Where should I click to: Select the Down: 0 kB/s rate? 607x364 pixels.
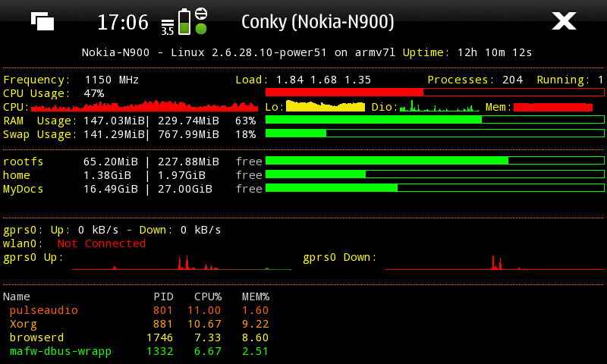[180, 231]
